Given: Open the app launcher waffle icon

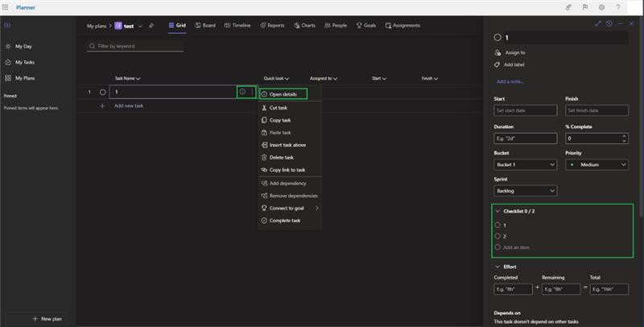Looking at the screenshot, I should pos(5,7).
